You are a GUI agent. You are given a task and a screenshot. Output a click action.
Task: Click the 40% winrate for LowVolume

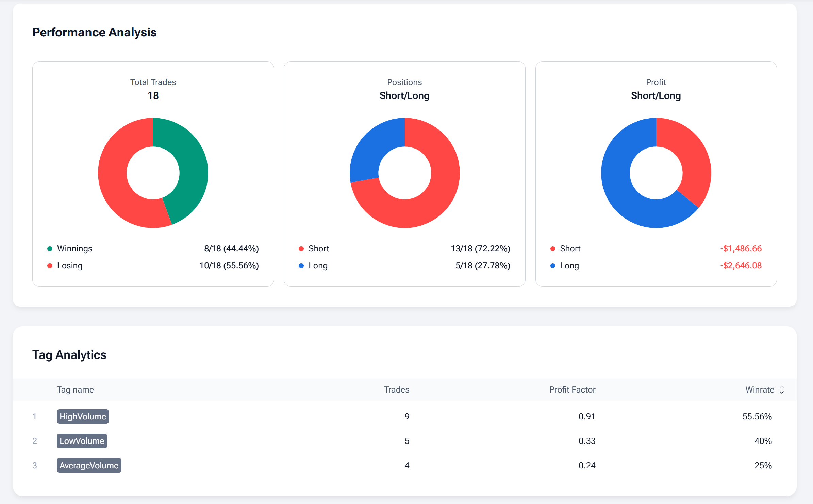[763, 441]
